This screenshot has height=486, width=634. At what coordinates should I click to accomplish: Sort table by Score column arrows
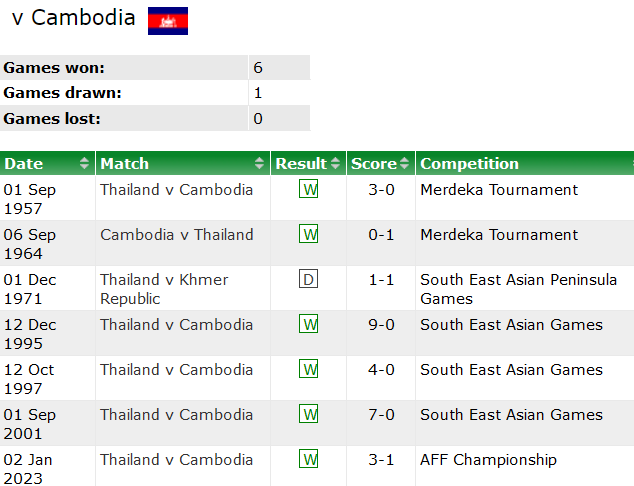click(405, 164)
